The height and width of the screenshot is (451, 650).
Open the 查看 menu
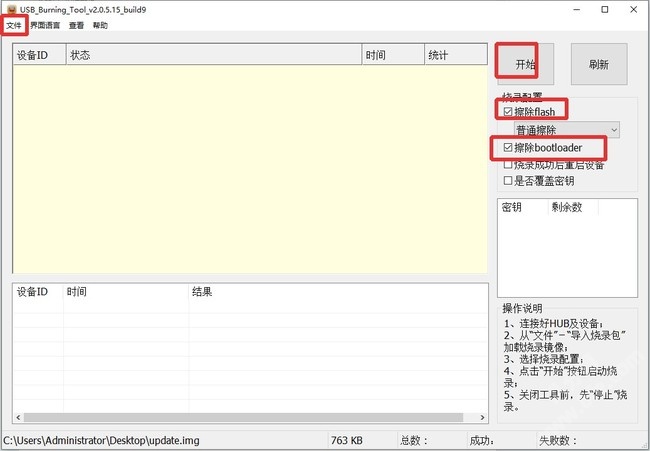pyautogui.click(x=76, y=25)
